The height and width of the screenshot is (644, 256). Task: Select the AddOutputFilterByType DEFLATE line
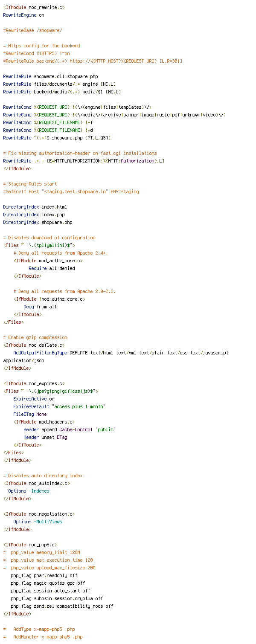click(121, 353)
